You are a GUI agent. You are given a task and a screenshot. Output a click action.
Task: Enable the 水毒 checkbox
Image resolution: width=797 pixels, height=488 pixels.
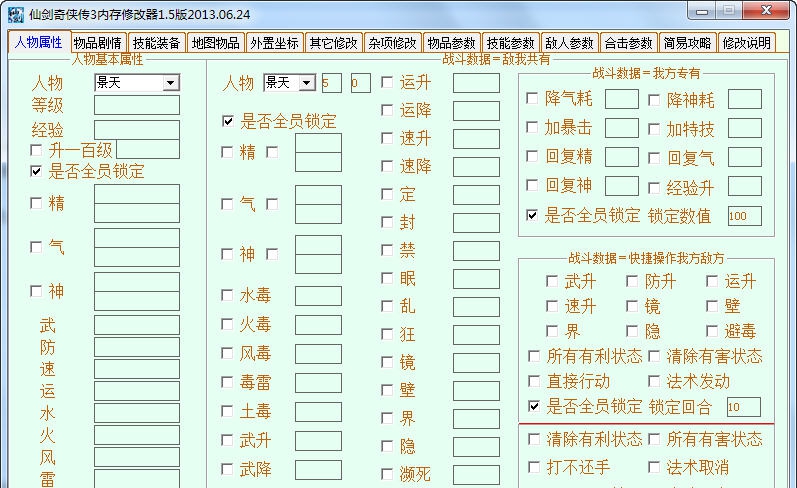(x=227, y=295)
